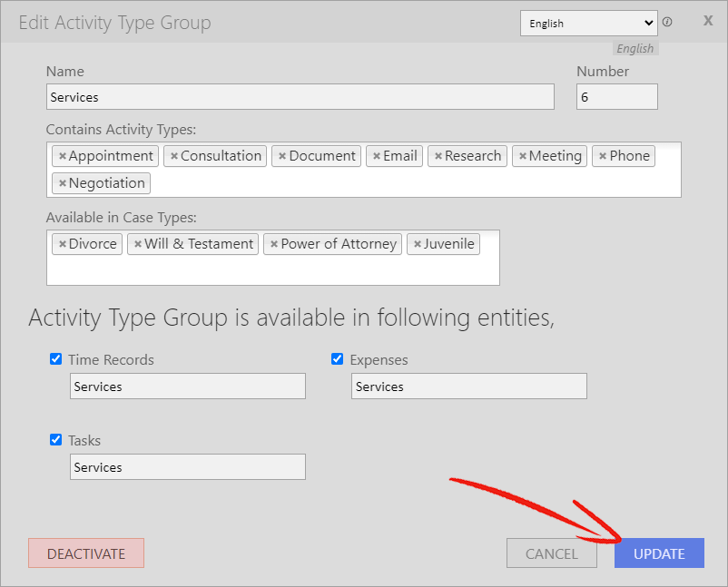Remove the Divorce case type tag
Viewport: 728px width, 587px height.
coord(63,244)
